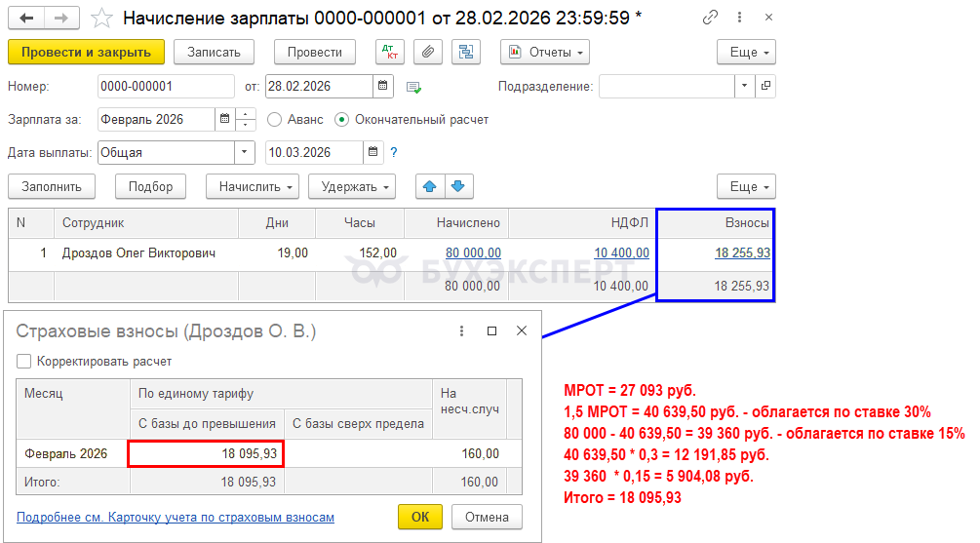Click the Заполнить button
Viewport: 980px width, 543px height.
pyautogui.click(x=52, y=186)
